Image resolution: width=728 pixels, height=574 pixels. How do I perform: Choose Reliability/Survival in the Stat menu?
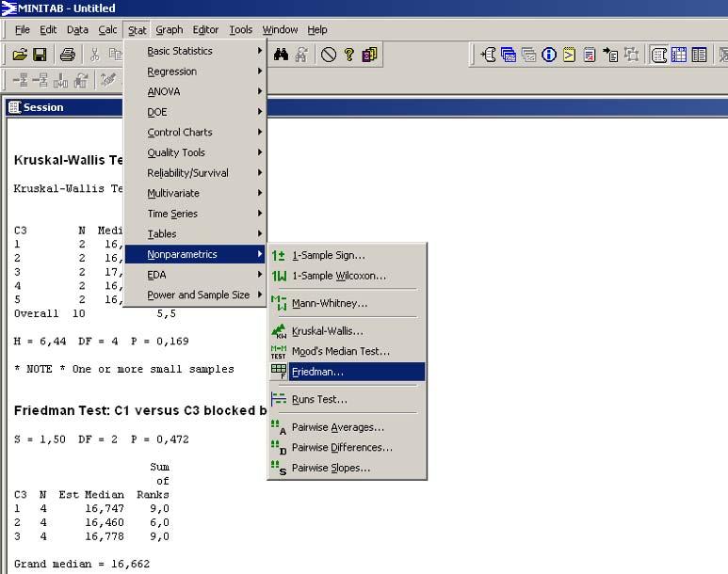[195, 173]
